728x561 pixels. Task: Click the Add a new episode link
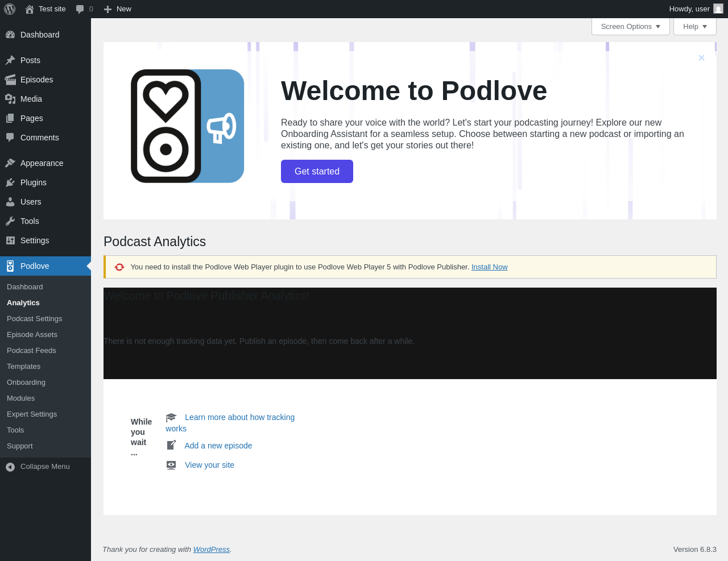click(218, 446)
